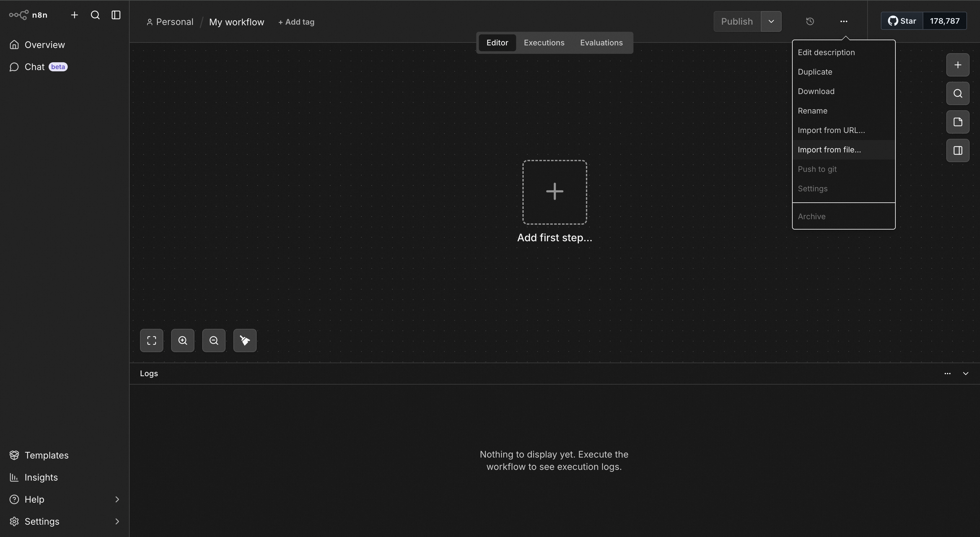Click the tidy up nodes broom icon
980x537 pixels.
tap(245, 340)
